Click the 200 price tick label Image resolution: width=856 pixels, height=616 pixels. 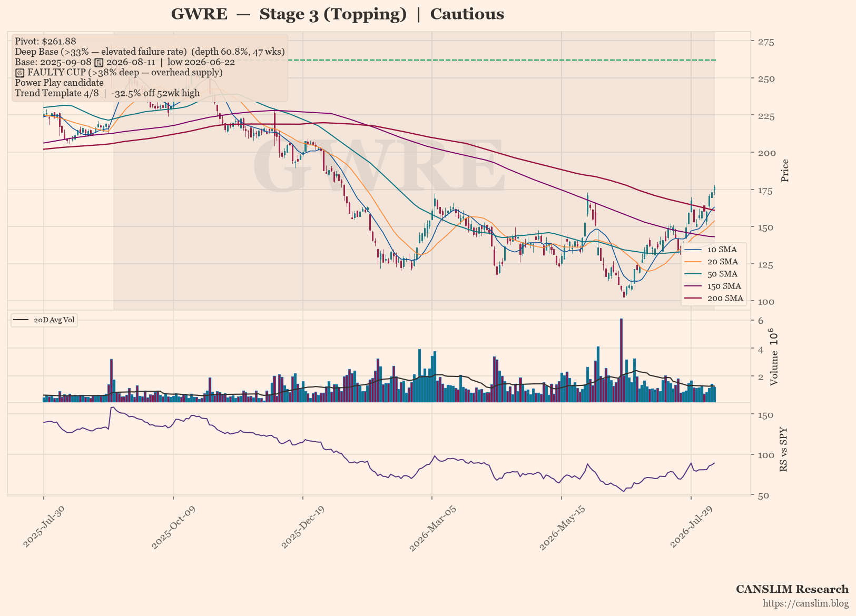(x=766, y=153)
